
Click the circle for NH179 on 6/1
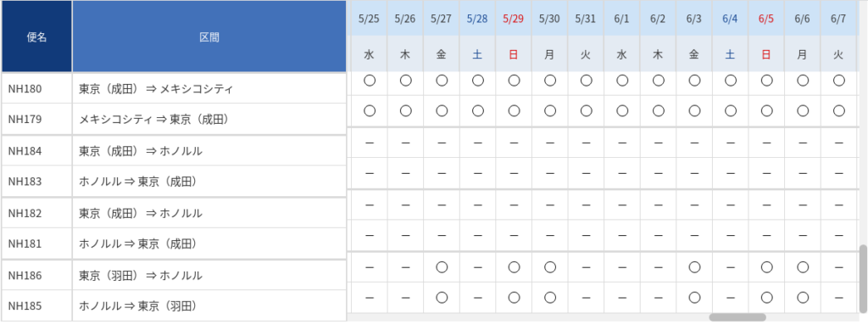click(x=622, y=111)
